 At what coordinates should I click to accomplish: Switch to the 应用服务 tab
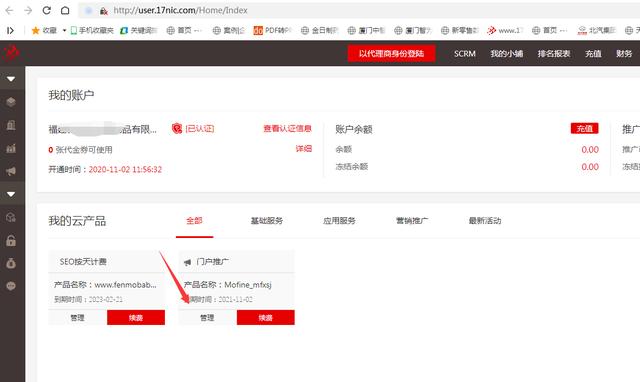tap(339, 221)
